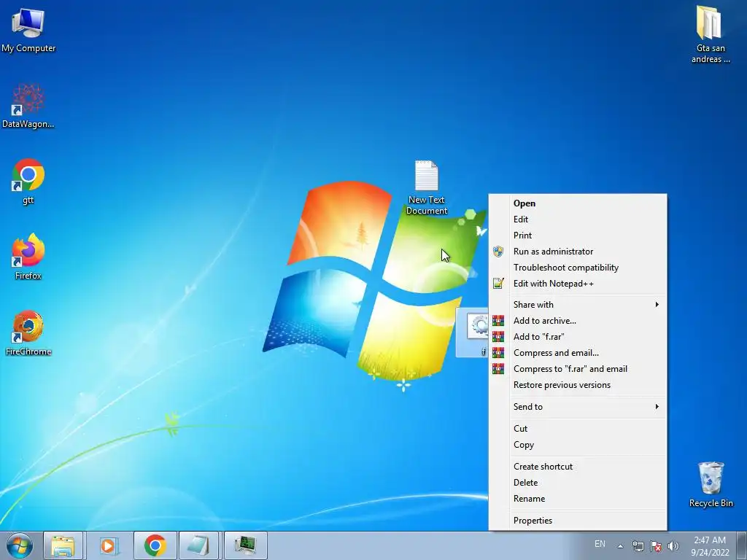Open the taskbar clock and date
The image size is (747, 560).
pyautogui.click(x=710, y=546)
